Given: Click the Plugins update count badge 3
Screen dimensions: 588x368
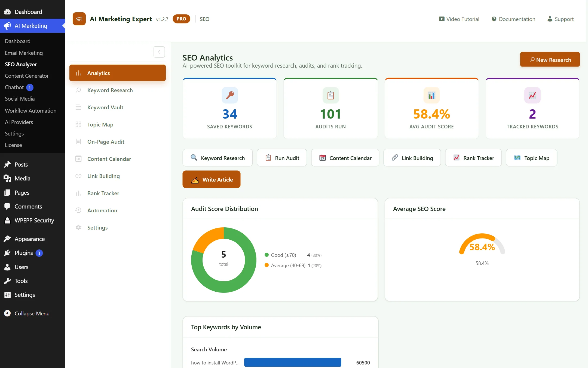Looking at the screenshot, I should [x=39, y=253].
